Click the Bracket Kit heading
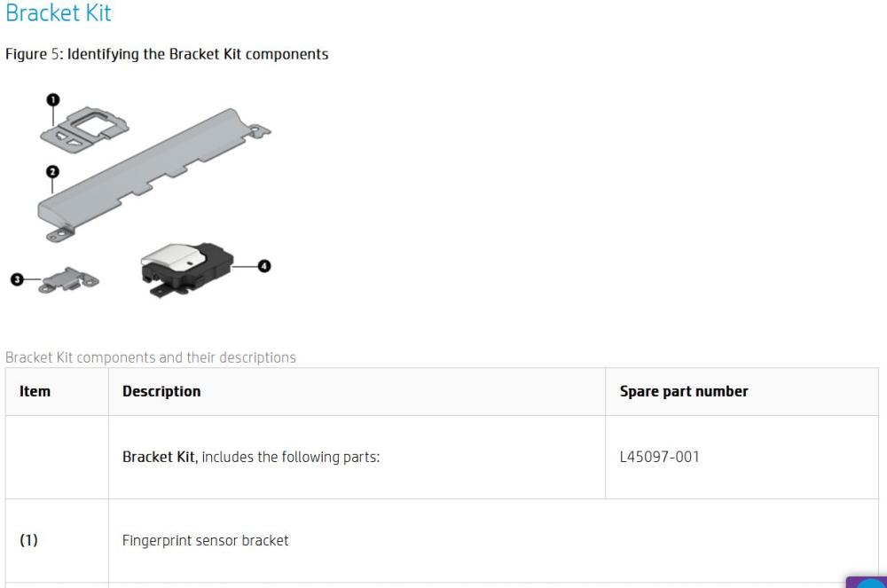Viewport: 887px width, 588px height. click(x=59, y=14)
